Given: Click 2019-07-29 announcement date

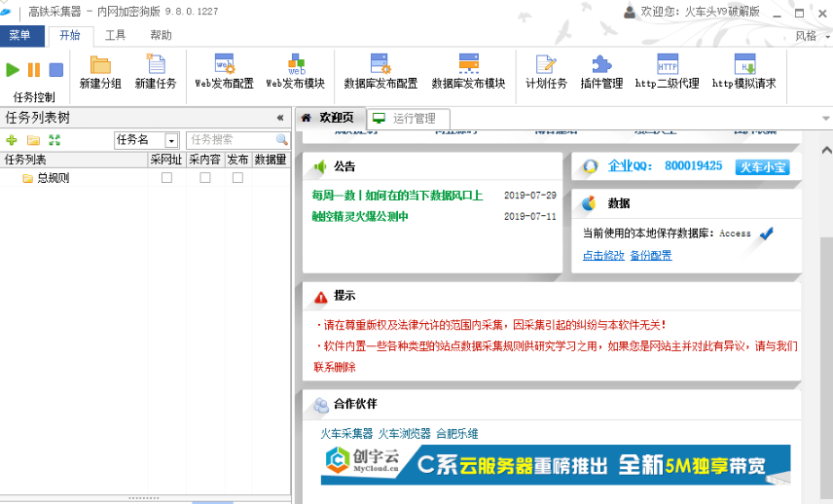Looking at the screenshot, I should point(530,195).
